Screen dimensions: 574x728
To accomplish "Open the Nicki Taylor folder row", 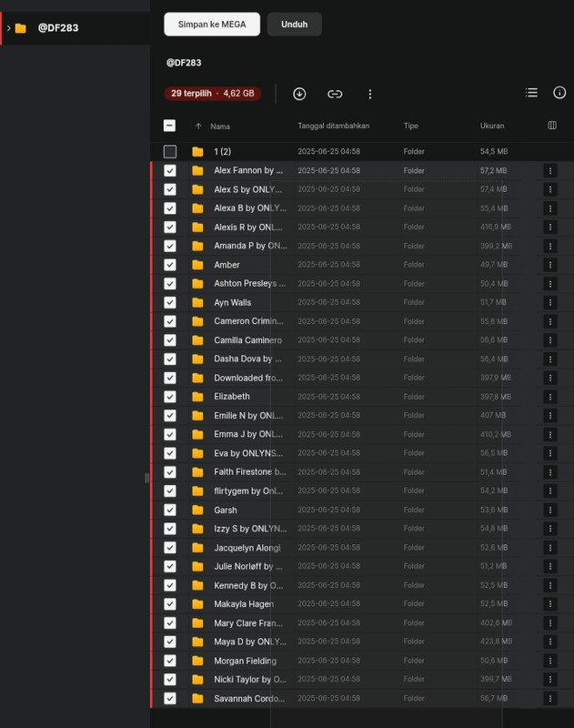I will [x=363, y=679].
